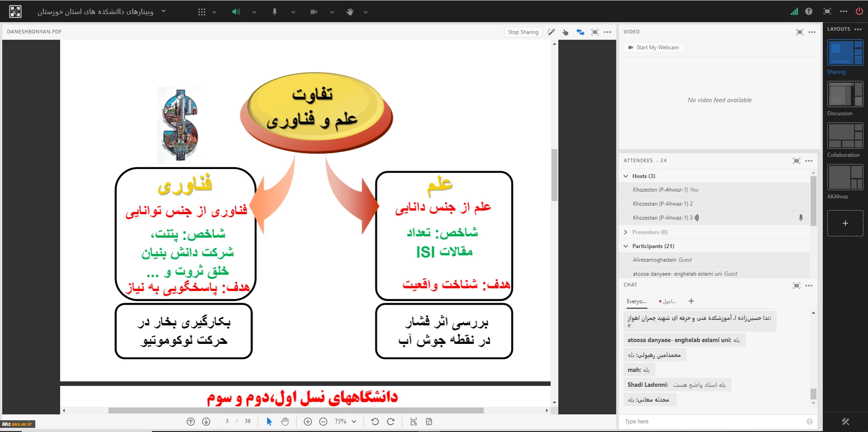
Task: Rotate PDF counterclockwise
Action: 375,422
